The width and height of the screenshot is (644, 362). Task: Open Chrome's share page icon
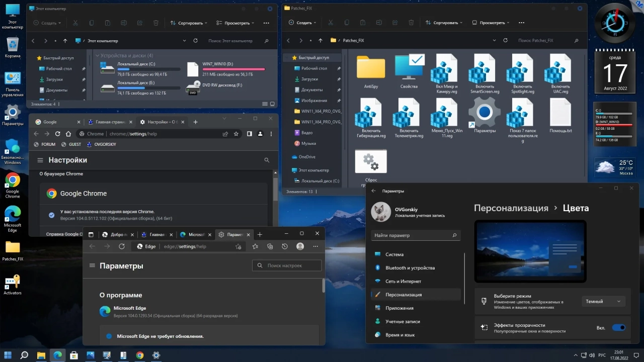coord(225,134)
